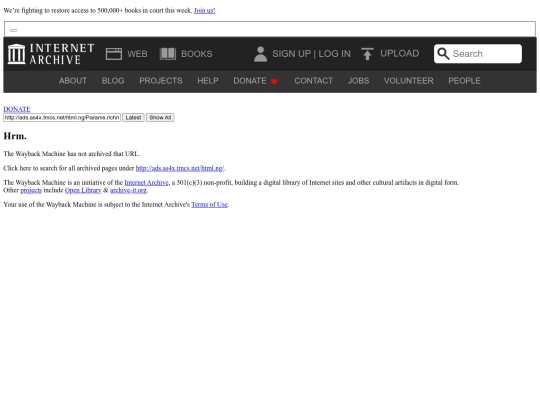Open HELP in navigation bar
The image size is (540, 405).
pyautogui.click(x=208, y=81)
